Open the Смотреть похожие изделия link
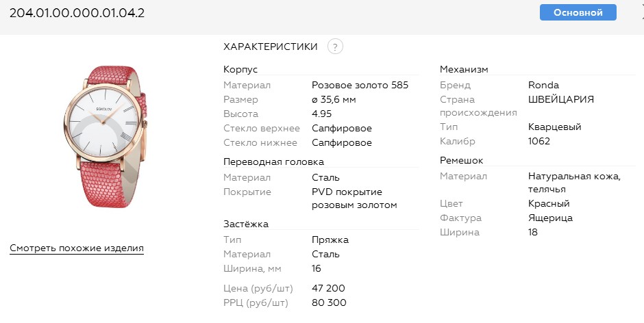This screenshot has width=644, height=323. [x=77, y=248]
